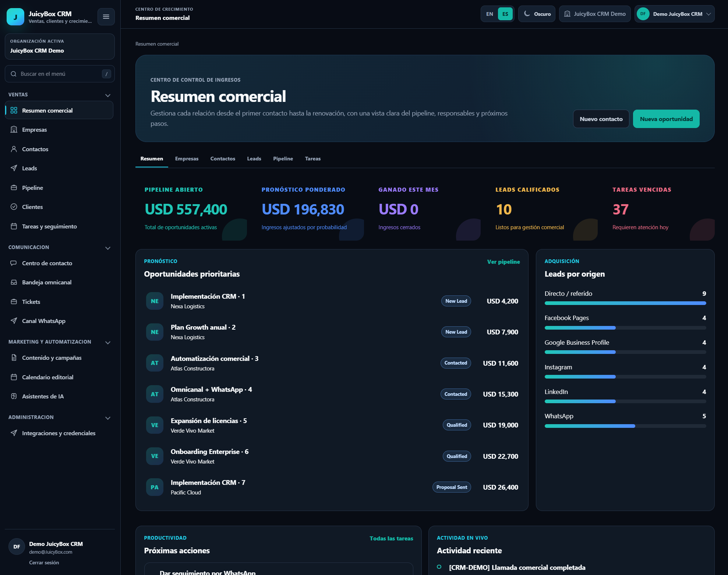Open the Ver pipeline link

pos(503,262)
